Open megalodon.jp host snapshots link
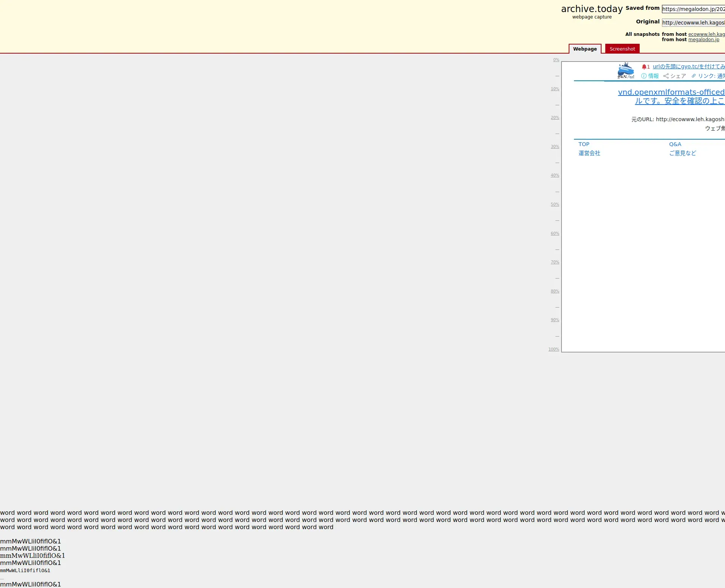The width and height of the screenshot is (725, 588). pyautogui.click(x=703, y=40)
